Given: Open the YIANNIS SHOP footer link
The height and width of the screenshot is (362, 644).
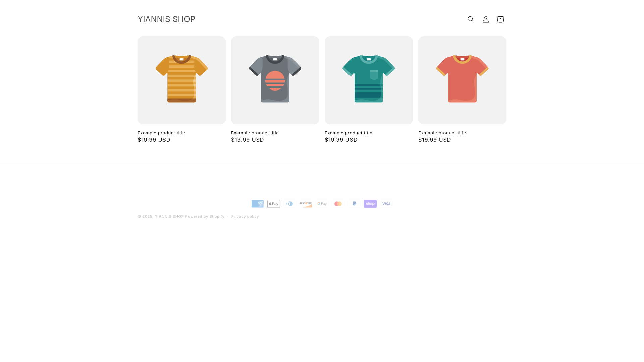Looking at the screenshot, I should click(x=169, y=216).
